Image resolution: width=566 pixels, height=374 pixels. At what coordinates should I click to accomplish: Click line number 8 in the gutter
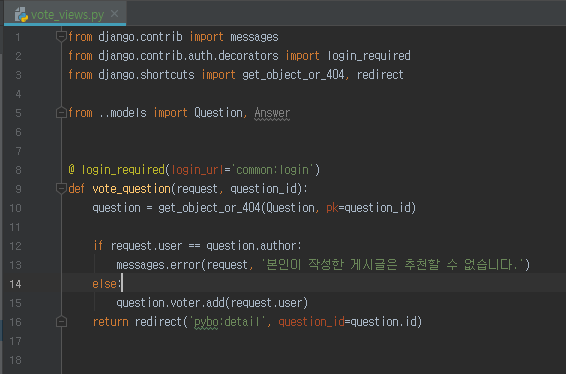(x=18, y=170)
